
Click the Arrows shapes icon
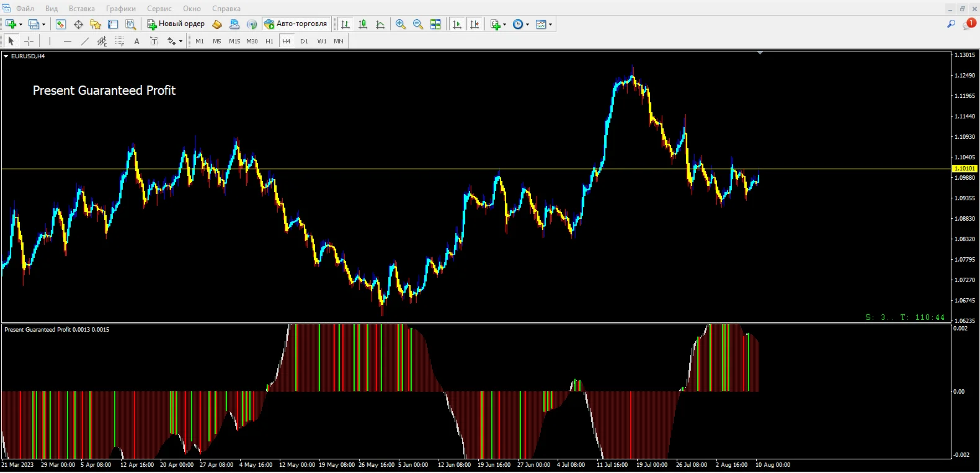[x=171, y=41]
